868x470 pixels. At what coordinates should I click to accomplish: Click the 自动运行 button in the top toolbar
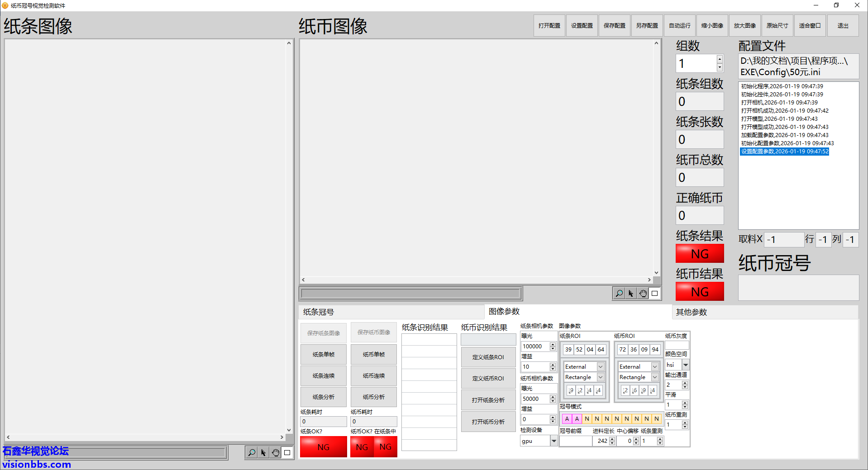coord(679,25)
